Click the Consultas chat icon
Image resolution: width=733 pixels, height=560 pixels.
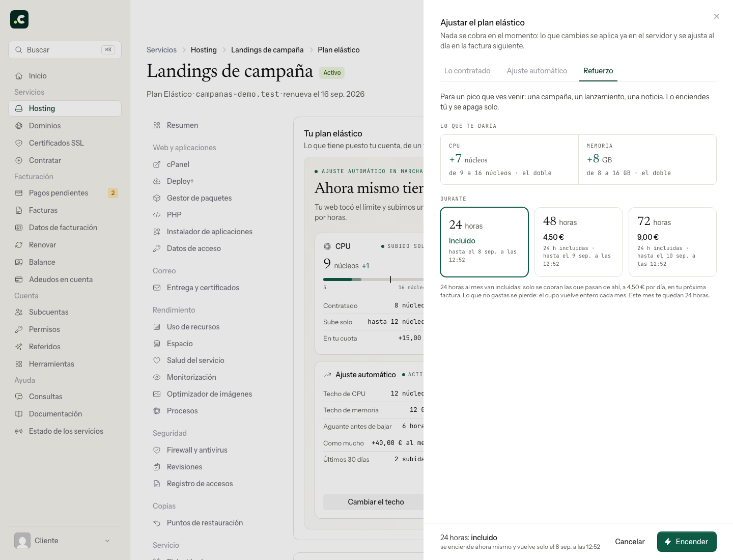coord(19,397)
